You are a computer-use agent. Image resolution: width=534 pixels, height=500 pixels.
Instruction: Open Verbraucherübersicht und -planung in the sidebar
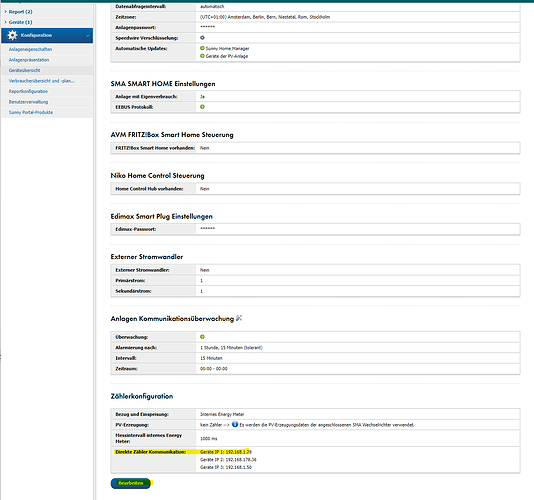click(x=42, y=81)
